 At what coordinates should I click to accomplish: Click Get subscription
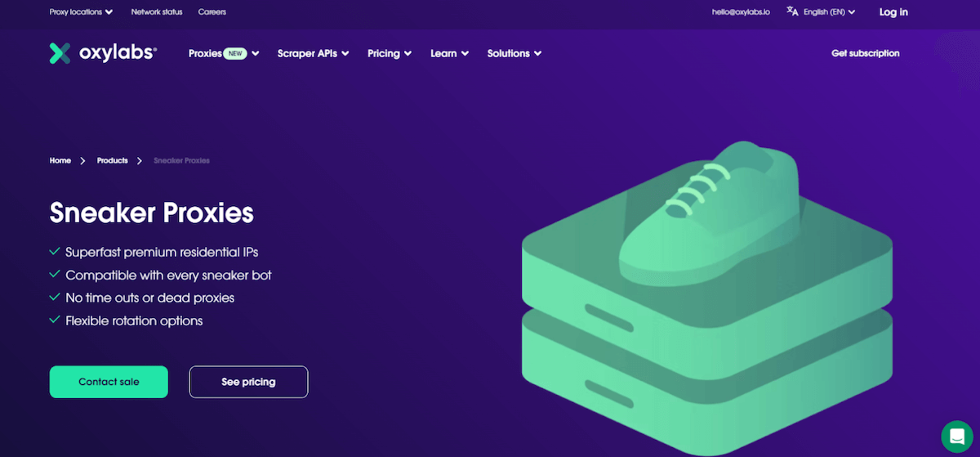coord(865,53)
